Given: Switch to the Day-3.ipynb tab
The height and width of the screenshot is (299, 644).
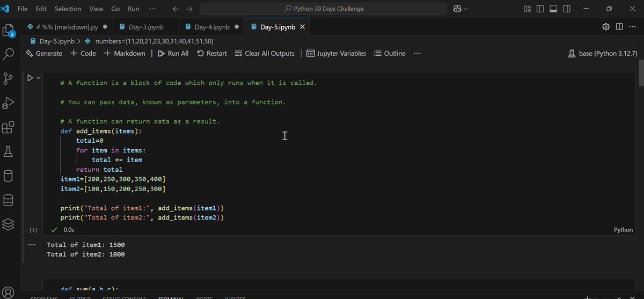Looking at the screenshot, I should click(x=145, y=27).
